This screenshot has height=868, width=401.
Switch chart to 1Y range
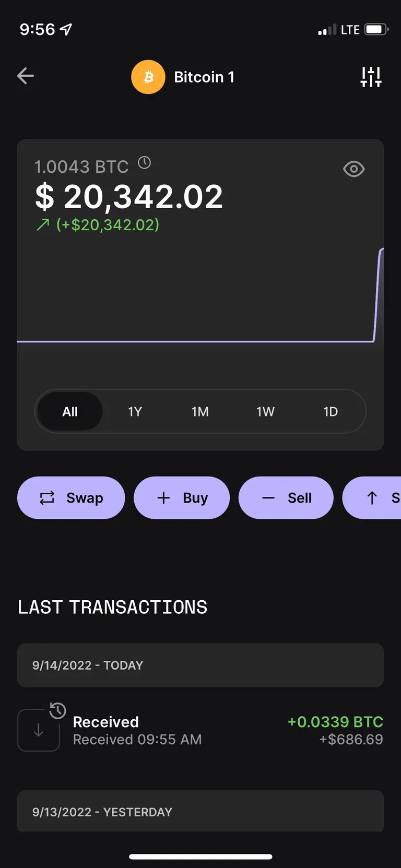tap(135, 412)
